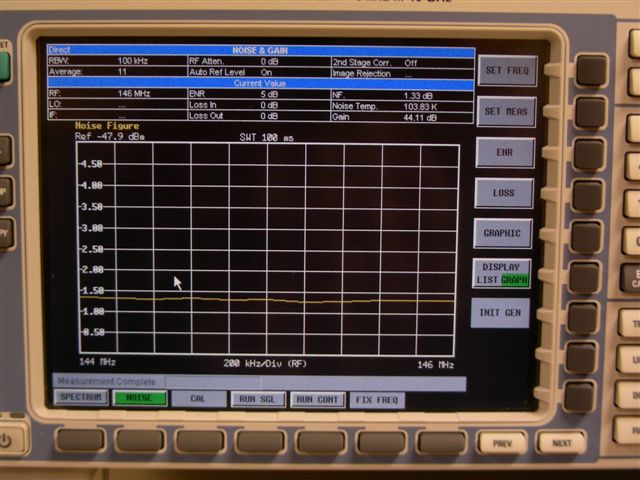Open the SET MEAS softkey menu
This screenshot has width=640, height=480.
[x=506, y=111]
